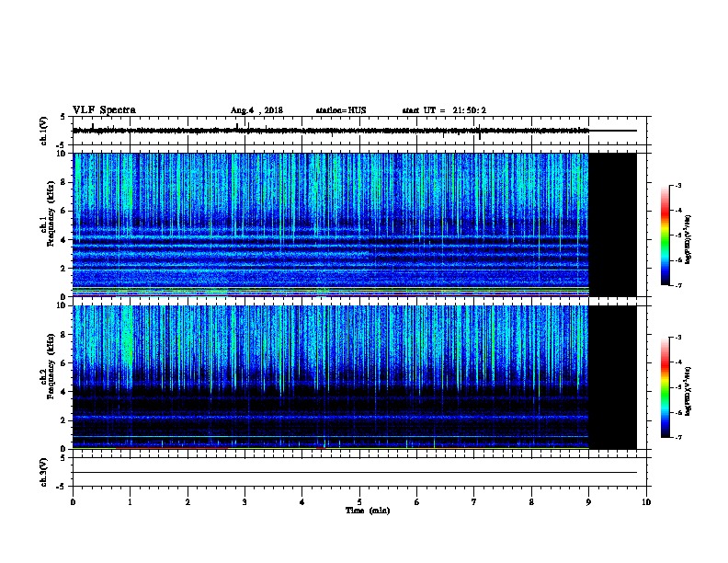Click the "-3" label on lower color bar
This screenshot has width=728, height=563.
tap(677, 338)
